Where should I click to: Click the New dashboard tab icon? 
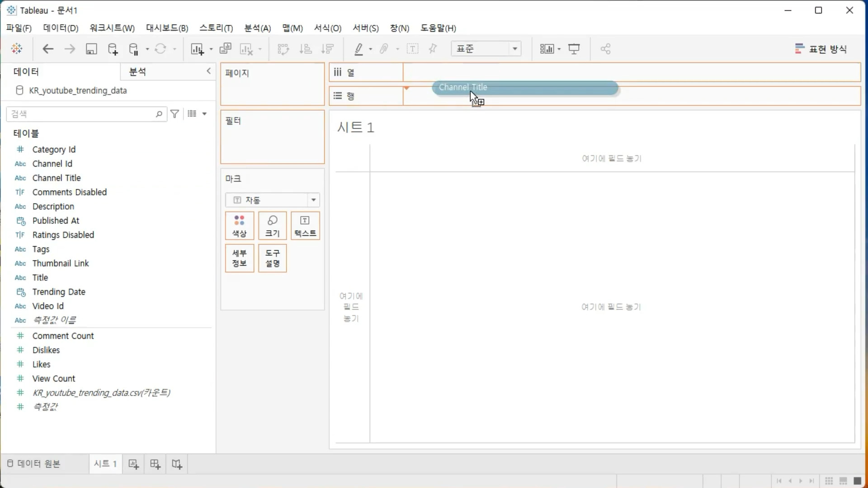point(155,464)
